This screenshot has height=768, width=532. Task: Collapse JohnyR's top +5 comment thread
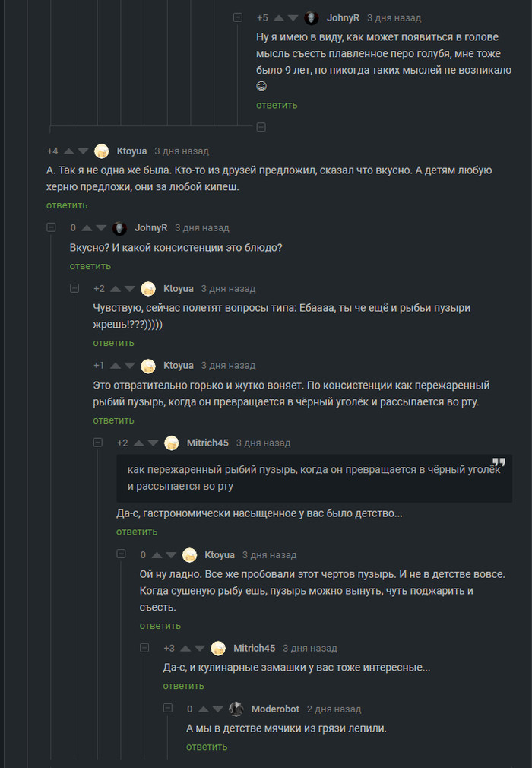click(238, 17)
